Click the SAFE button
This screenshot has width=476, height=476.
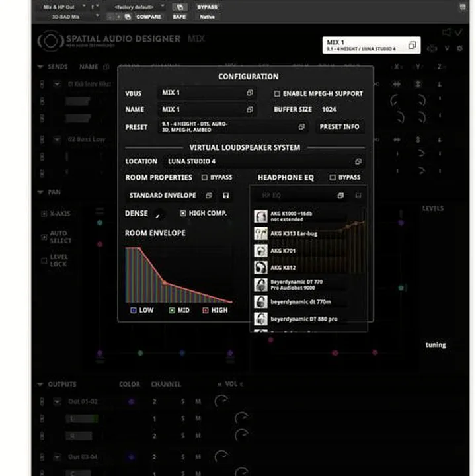(179, 17)
